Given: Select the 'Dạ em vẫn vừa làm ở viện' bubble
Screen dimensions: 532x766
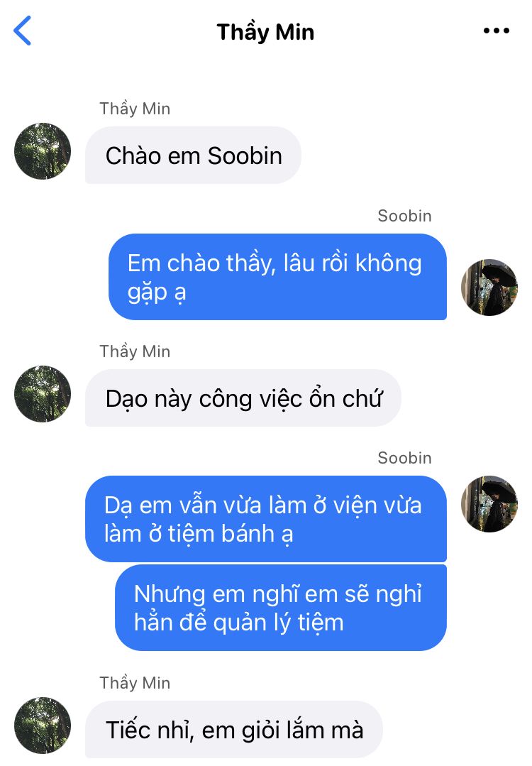Looking at the screenshot, I should 266,519.
